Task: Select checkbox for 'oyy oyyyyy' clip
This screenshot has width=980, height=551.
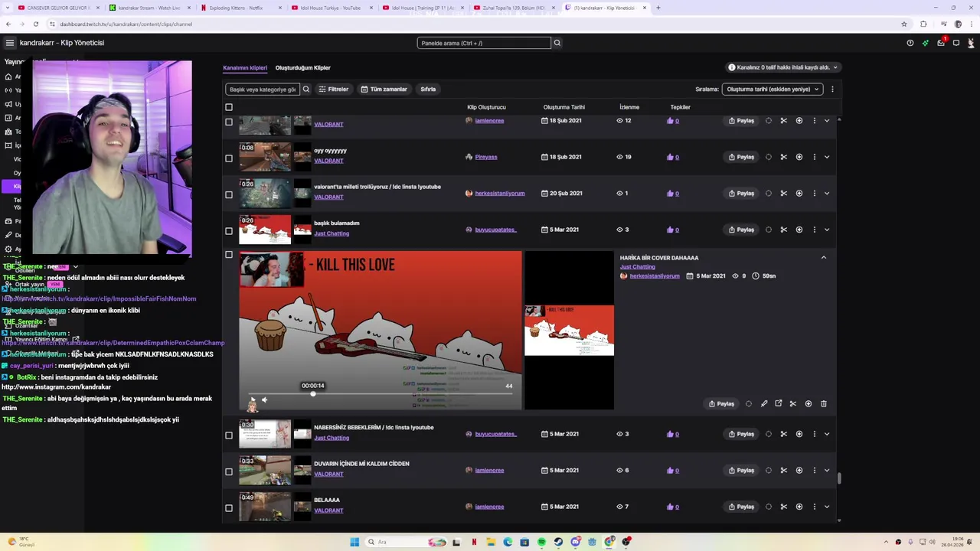Action: click(x=228, y=158)
